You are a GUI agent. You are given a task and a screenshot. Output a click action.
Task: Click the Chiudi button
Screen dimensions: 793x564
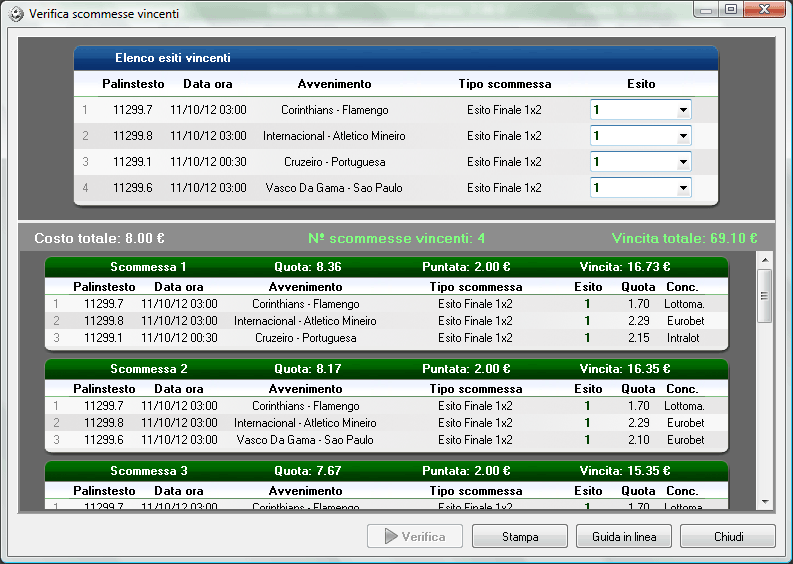(727, 537)
